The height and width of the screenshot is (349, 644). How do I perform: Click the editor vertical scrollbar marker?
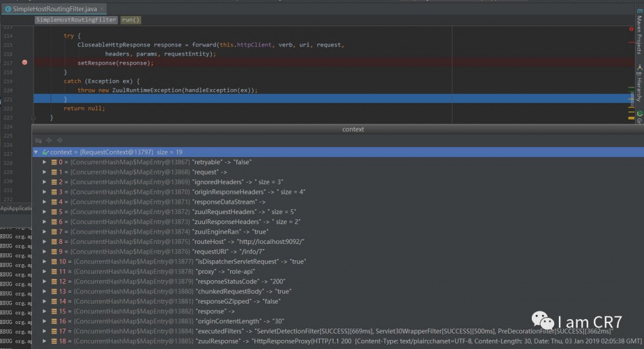pyautogui.click(x=632, y=99)
